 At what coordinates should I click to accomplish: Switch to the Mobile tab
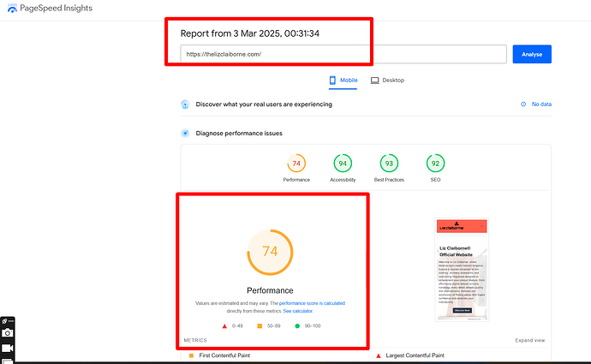343,81
